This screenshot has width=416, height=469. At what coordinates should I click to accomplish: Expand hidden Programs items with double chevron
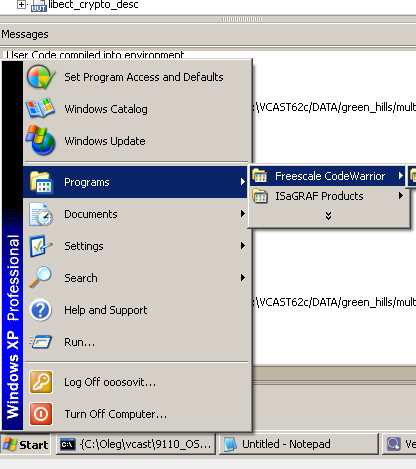[x=328, y=216]
